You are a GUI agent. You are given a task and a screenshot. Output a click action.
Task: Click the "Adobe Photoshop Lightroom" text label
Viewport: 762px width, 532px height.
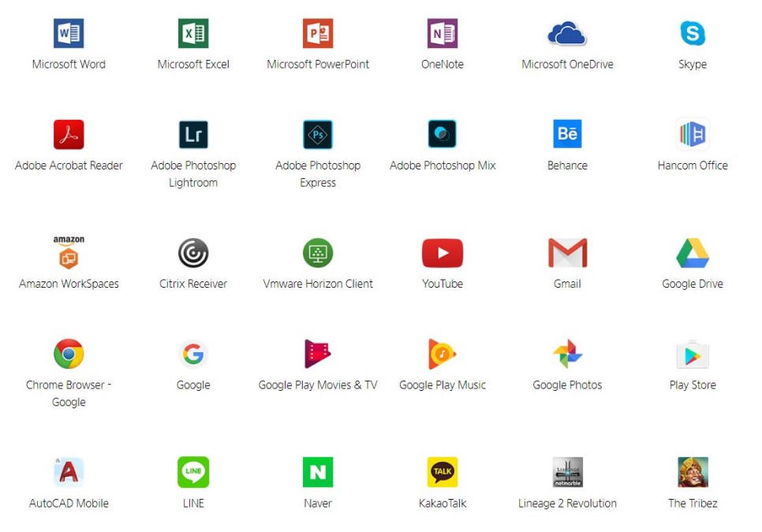point(193,173)
